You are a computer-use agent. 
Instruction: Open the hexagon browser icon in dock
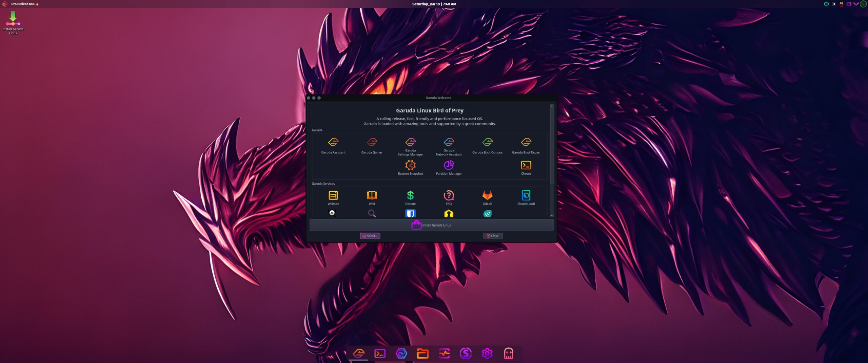click(x=401, y=354)
